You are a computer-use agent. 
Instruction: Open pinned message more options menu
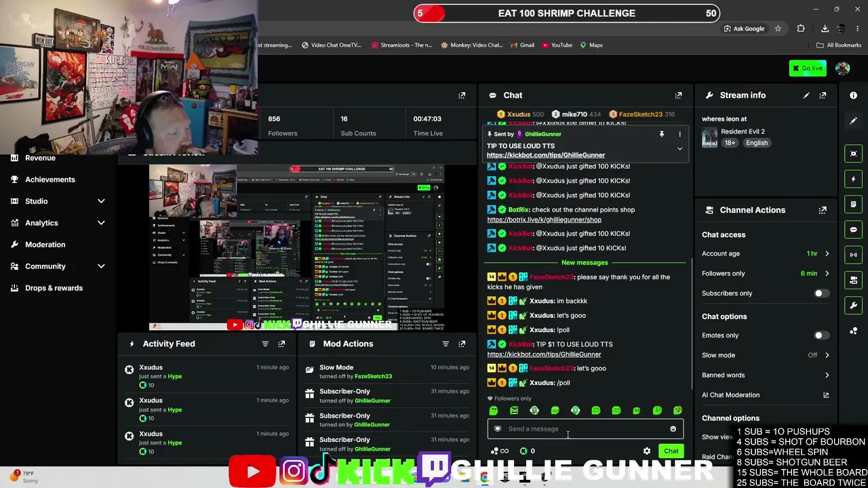tap(679, 134)
